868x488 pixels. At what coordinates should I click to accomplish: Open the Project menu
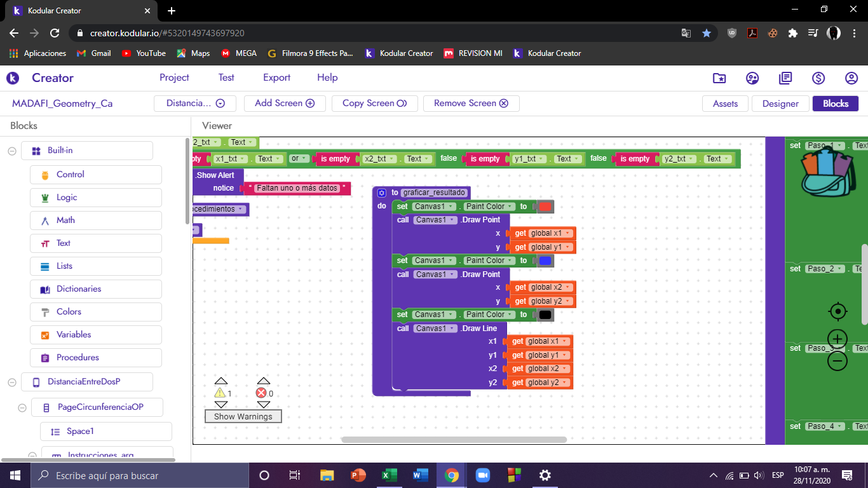174,78
